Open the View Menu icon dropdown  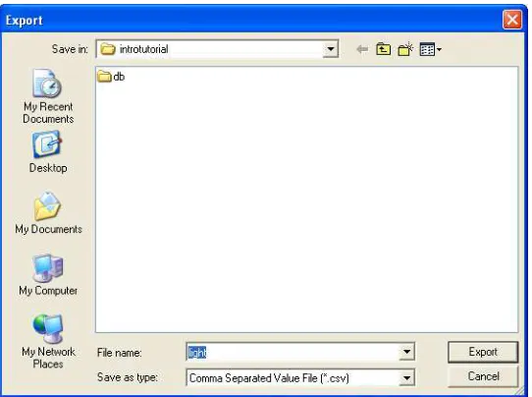pyautogui.click(x=430, y=49)
